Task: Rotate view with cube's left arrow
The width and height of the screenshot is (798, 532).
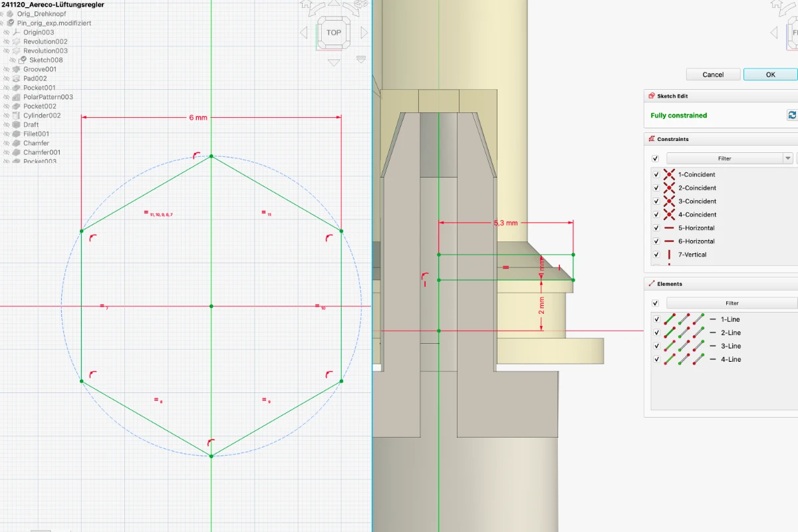Action: [x=304, y=33]
